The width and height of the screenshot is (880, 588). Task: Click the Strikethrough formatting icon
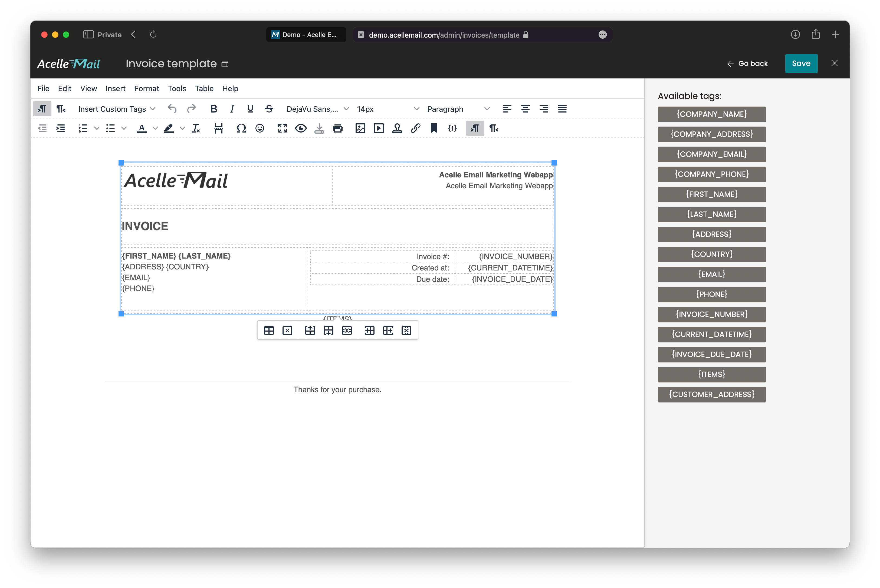pyautogui.click(x=269, y=108)
